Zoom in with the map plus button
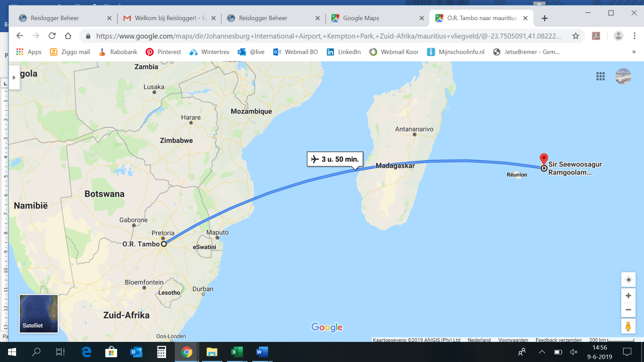644x362 pixels. point(628,296)
